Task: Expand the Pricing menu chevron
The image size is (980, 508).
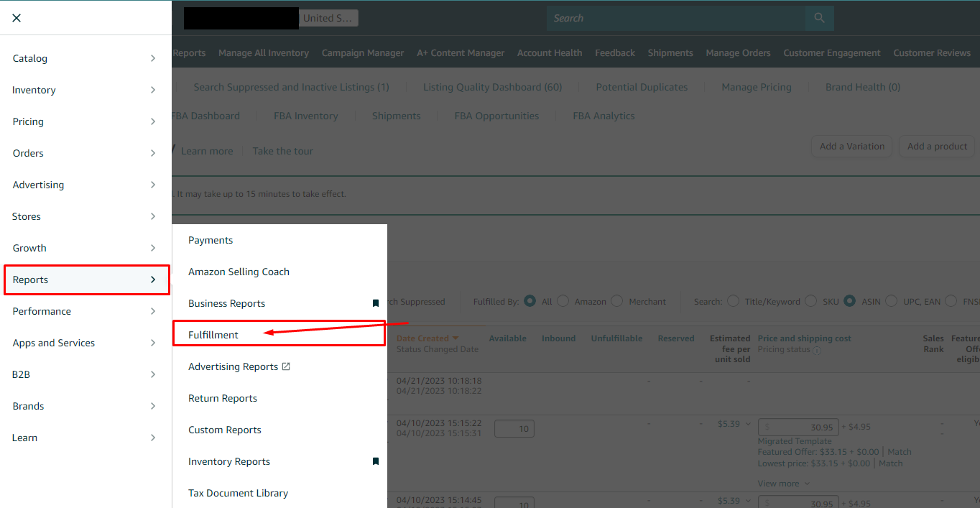Action: [x=153, y=121]
